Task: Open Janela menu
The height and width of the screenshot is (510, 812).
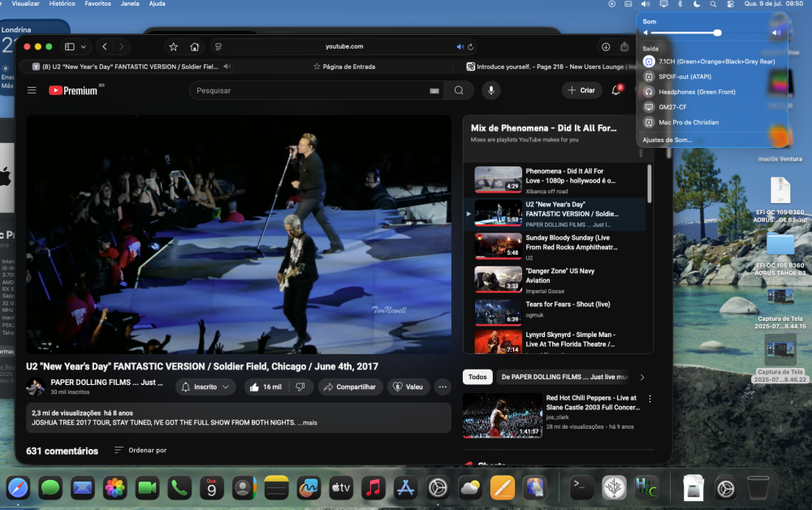Action: (x=130, y=3)
